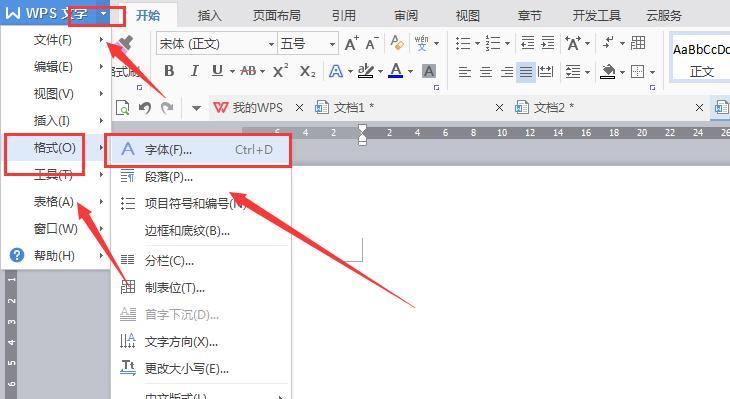Choose 文字方向(X)... menu item
730x399 pixels.
(x=200, y=342)
